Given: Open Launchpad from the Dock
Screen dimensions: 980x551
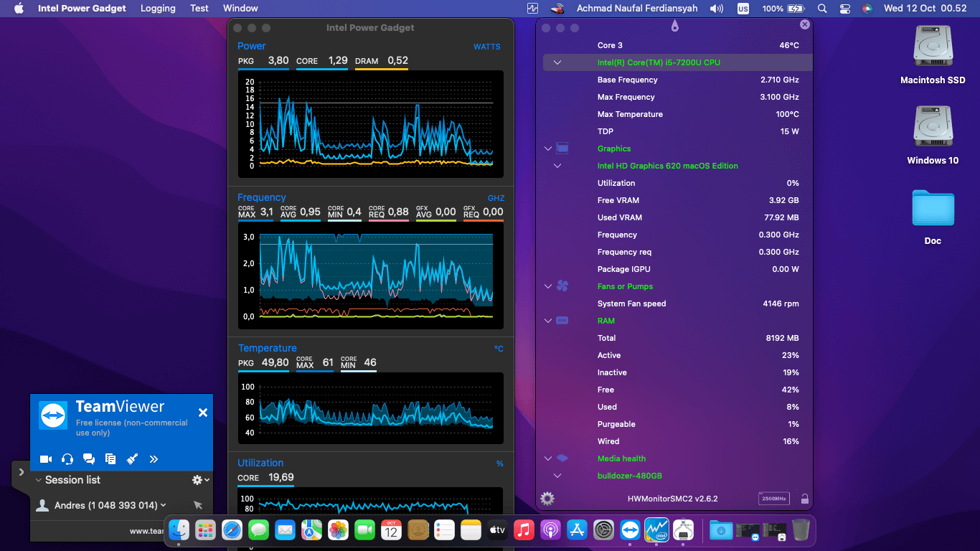Looking at the screenshot, I should (205, 530).
